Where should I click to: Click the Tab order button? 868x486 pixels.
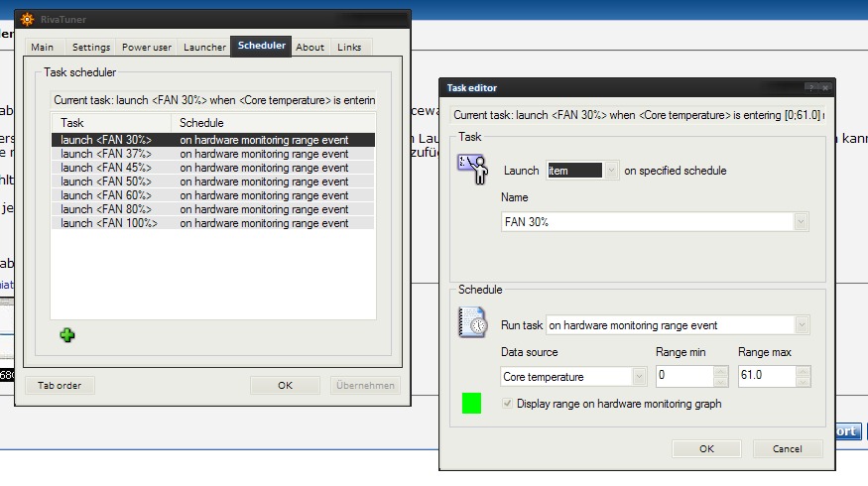60,385
